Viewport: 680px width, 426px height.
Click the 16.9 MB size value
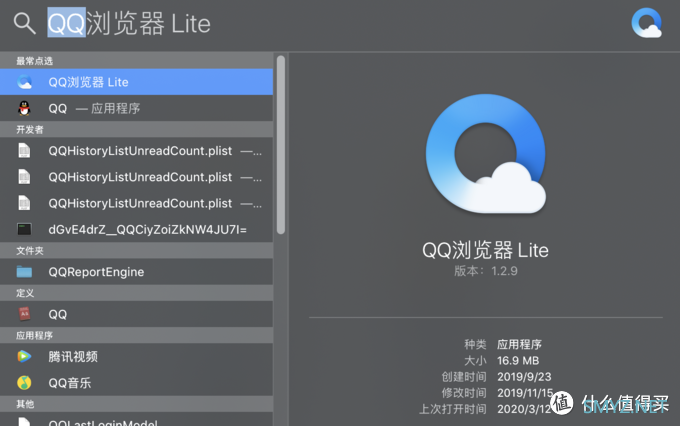pos(518,360)
